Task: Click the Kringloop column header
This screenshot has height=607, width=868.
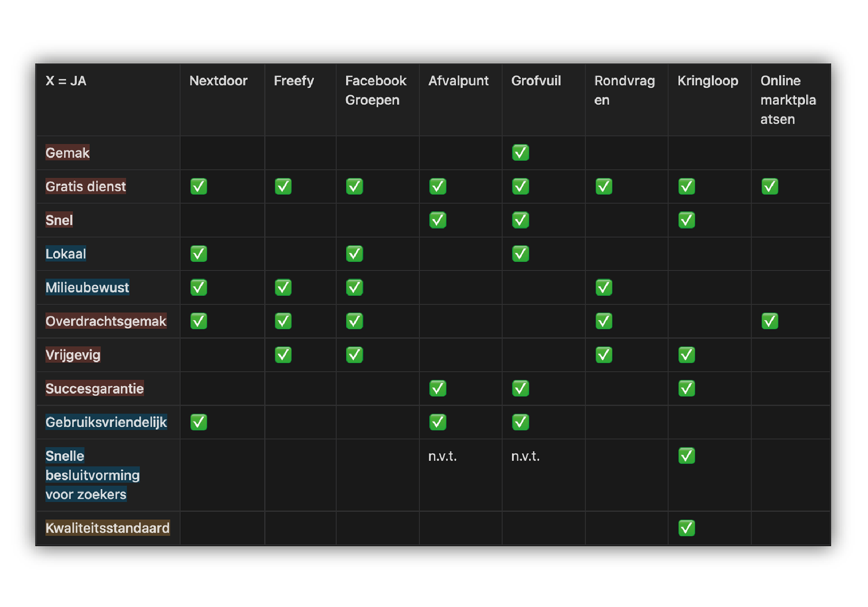Action: [708, 81]
